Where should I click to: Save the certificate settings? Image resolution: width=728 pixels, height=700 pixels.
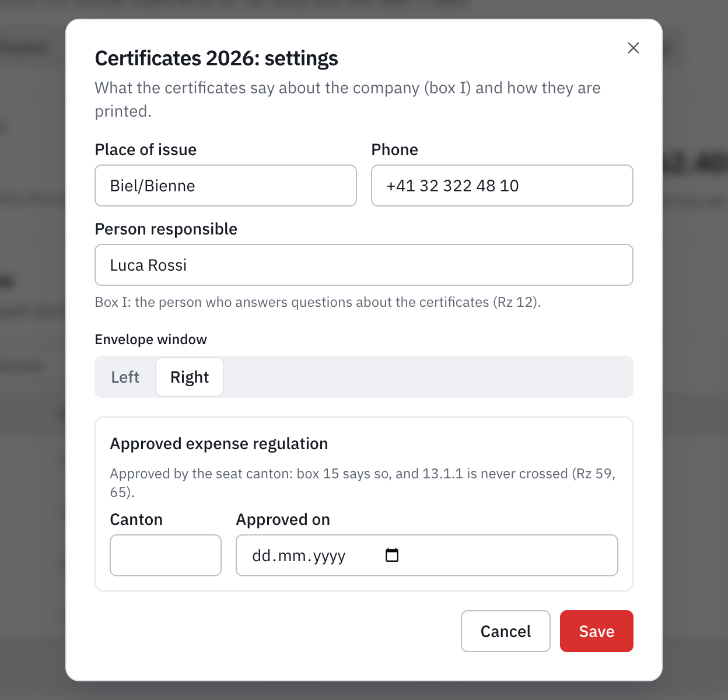click(x=597, y=631)
